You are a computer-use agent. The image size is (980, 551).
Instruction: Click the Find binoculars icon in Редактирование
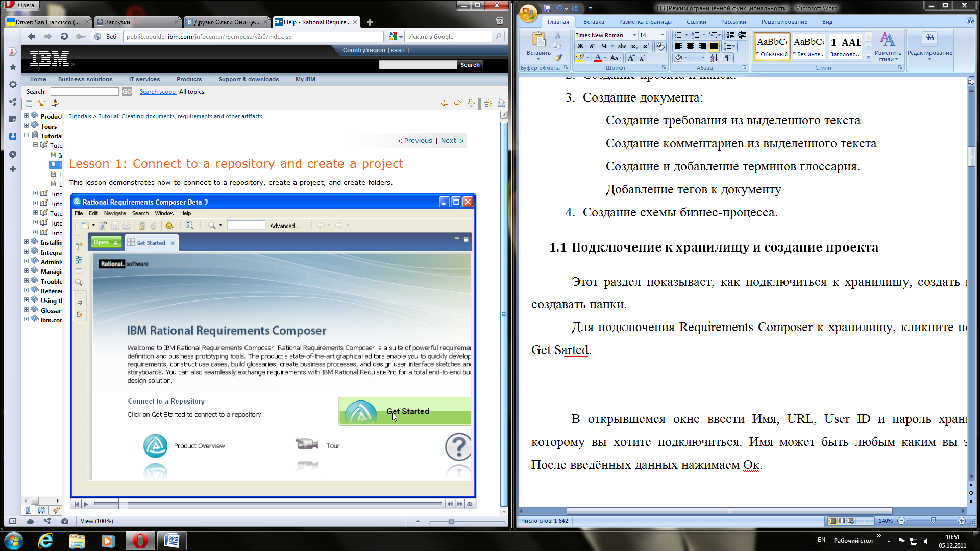(930, 38)
